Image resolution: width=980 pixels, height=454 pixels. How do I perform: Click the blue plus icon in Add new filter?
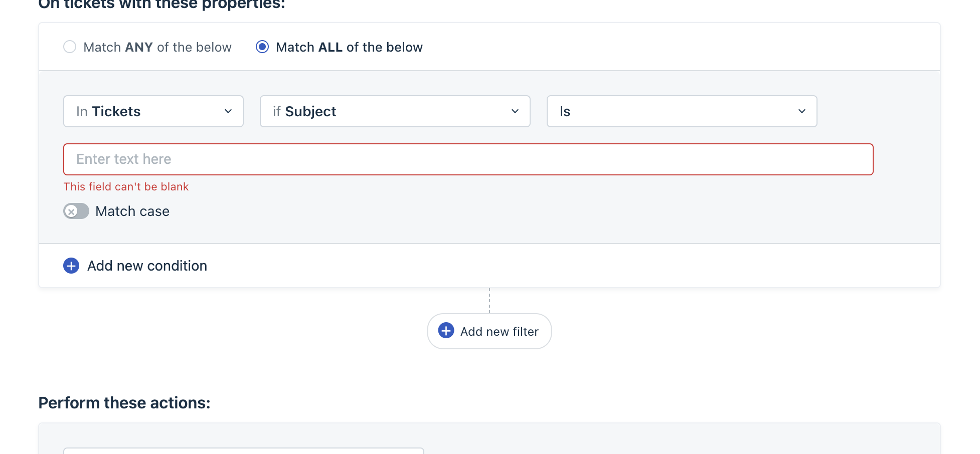click(x=446, y=331)
